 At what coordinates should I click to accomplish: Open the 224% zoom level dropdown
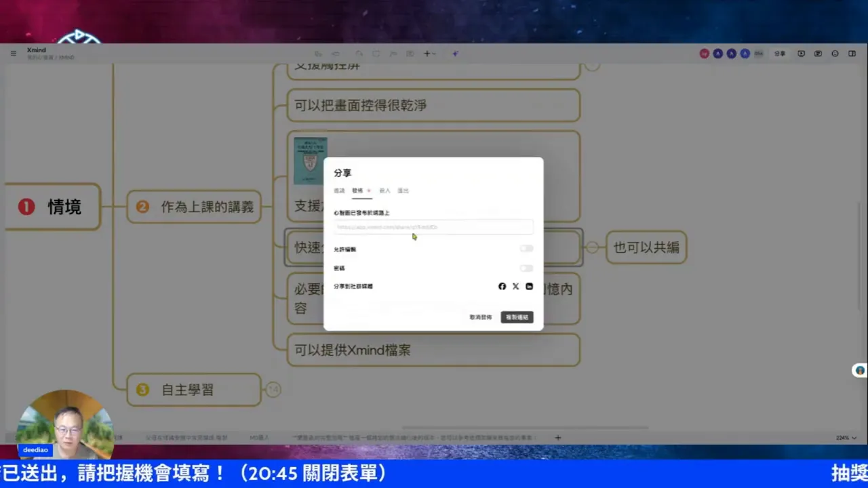pyautogui.click(x=846, y=438)
